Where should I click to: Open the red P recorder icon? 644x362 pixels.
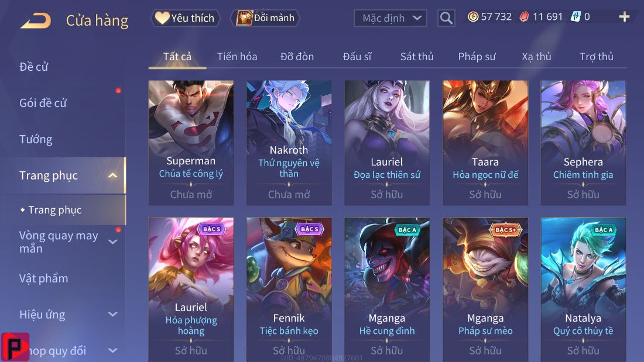[x=15, y=347]
